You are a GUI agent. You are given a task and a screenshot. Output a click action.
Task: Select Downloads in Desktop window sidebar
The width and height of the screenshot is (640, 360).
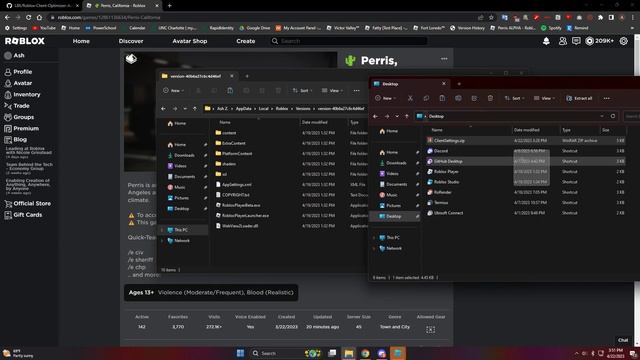tap(396, 163)
